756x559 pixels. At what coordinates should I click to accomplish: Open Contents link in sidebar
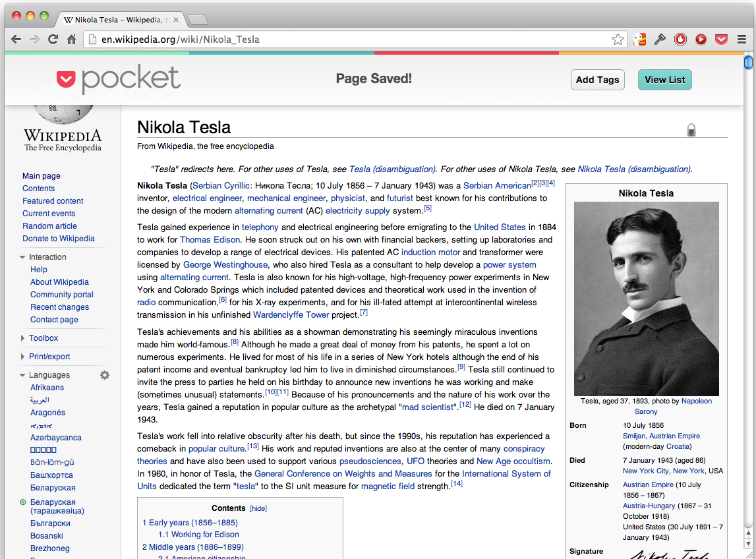(x=39, y=189)
